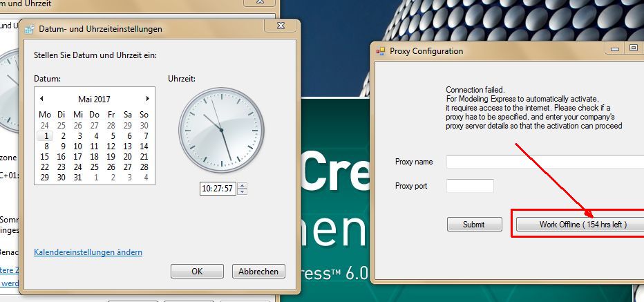Select May 1 in the calendar
The width and height of the screenshot is (644, 302).
tap(45, 136)
